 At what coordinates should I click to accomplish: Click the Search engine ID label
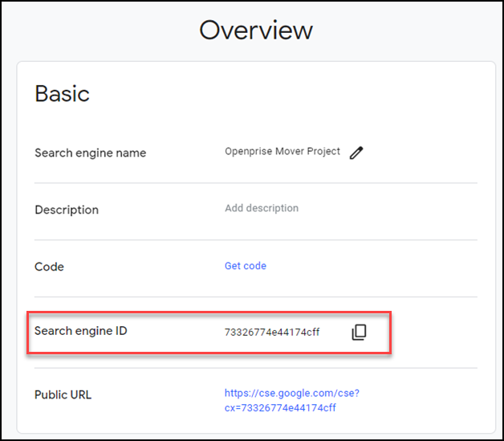(x=80, y=331)
